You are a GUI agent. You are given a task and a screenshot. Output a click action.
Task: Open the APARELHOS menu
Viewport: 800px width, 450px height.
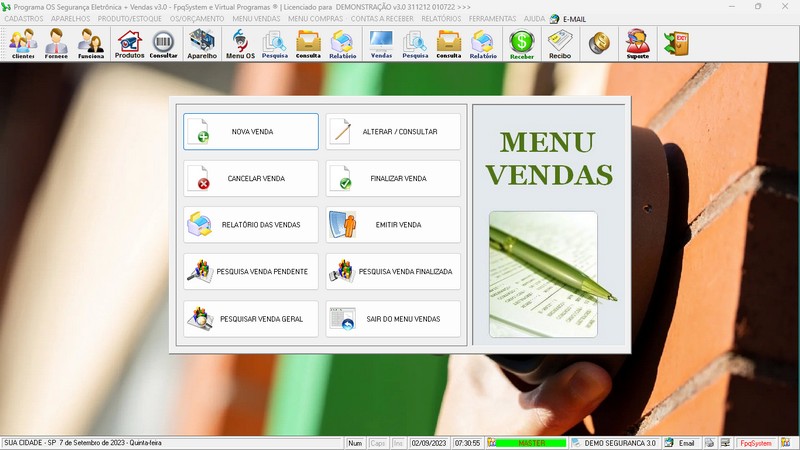click(x=70, y=19)
